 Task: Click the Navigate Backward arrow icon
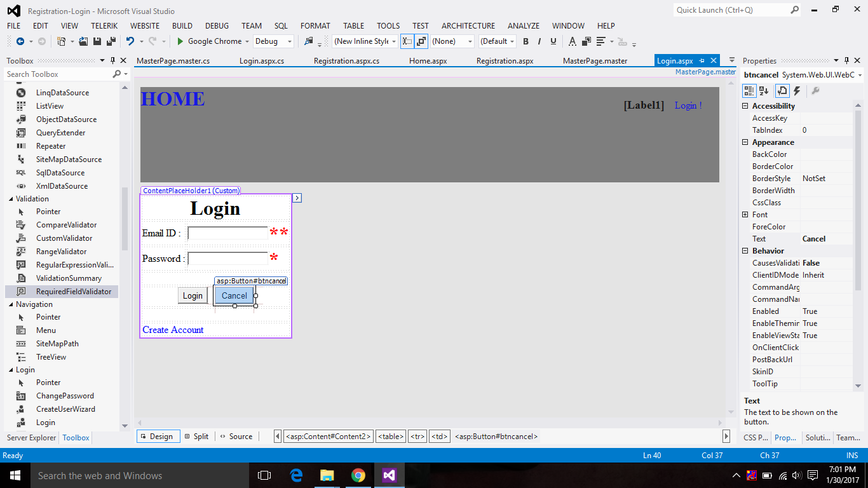tap(21, 41)
